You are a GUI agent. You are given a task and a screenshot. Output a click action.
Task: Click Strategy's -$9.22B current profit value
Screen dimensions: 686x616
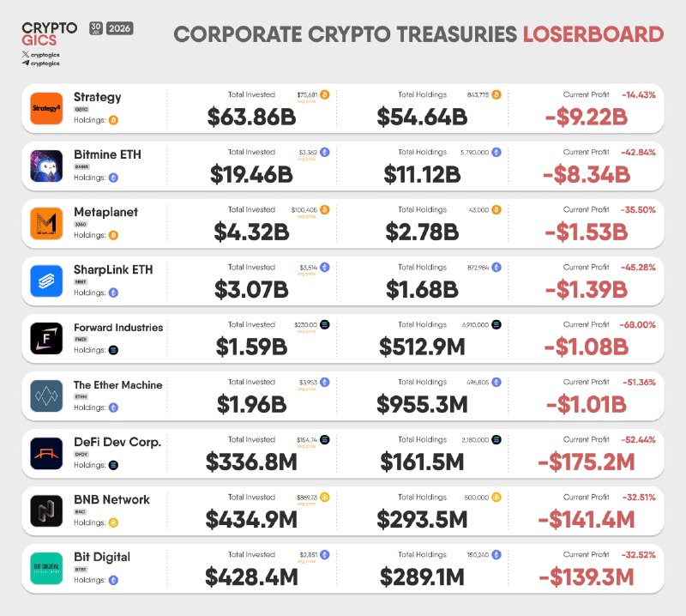[x=587, y=118]
